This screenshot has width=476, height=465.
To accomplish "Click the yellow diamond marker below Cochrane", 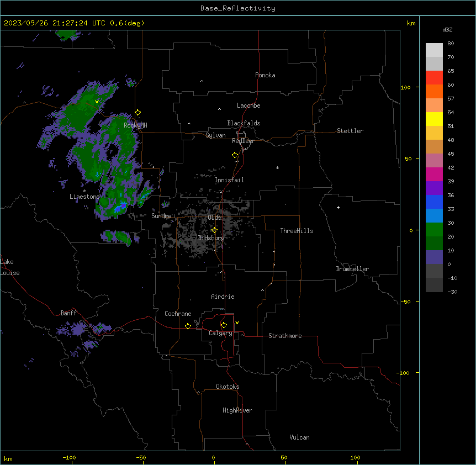I will (188, 326).
